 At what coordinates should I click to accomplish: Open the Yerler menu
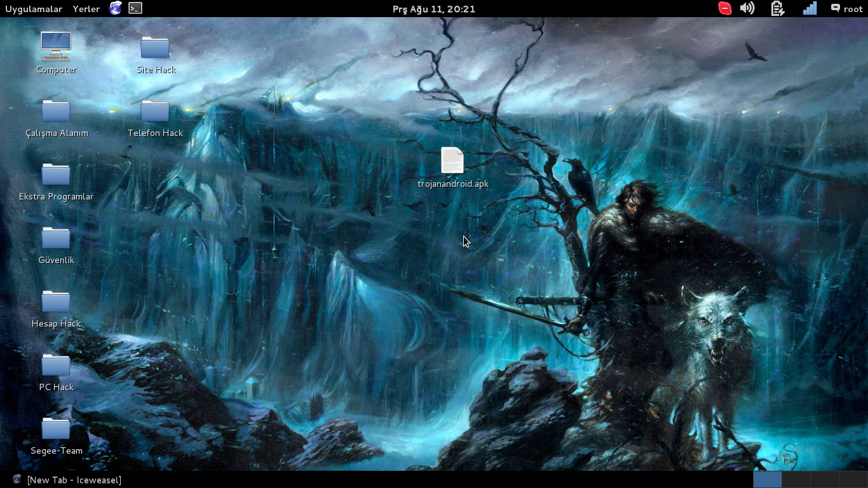pyautogui.click(x=86, y=9)
